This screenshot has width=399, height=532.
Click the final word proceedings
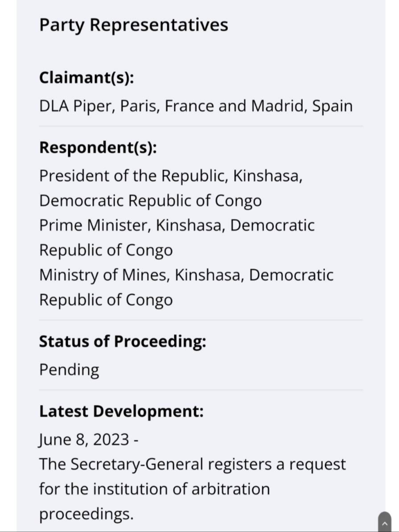(x=86, y=514)
